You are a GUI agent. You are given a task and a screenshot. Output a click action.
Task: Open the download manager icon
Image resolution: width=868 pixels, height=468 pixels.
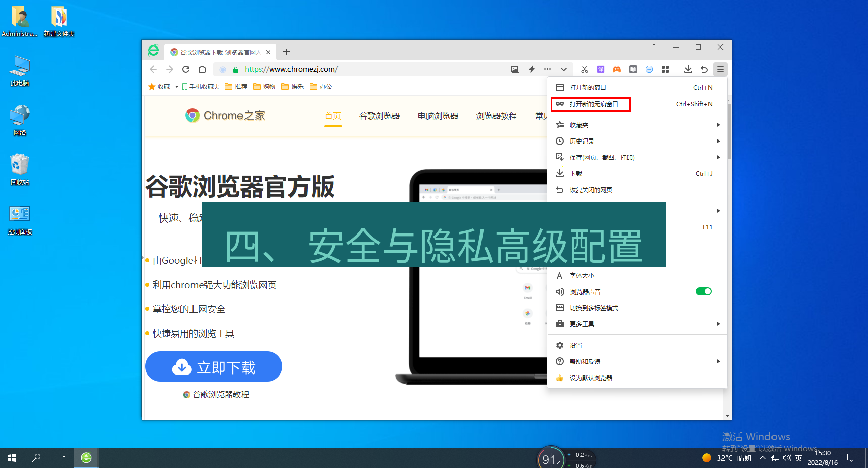pos(688,69)
